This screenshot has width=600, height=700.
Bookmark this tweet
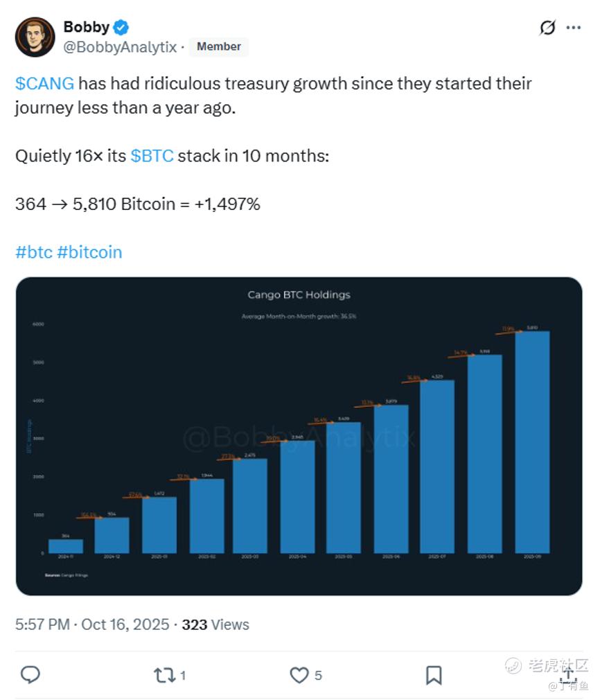[x=434, y=674]
